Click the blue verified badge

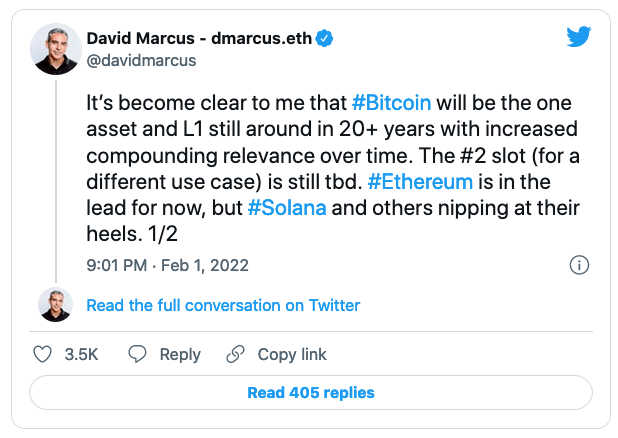(x=325, y=39)
